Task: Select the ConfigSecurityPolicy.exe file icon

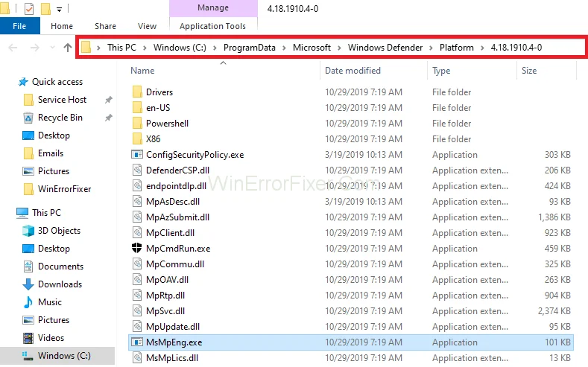Action: (137, 155)
